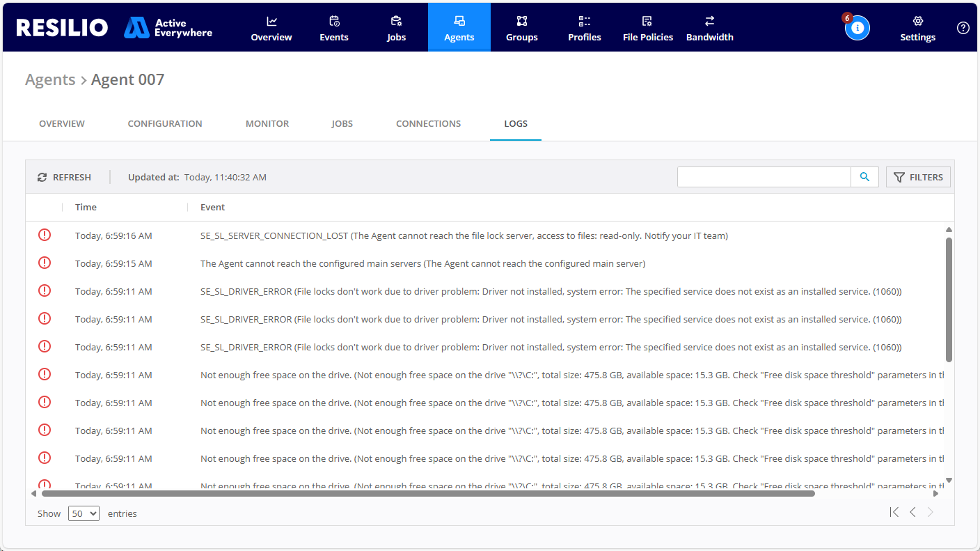This screenshot has width=980, height=551.
Task: Expand the entries per page dropdown
Action: tap(84, 513)
